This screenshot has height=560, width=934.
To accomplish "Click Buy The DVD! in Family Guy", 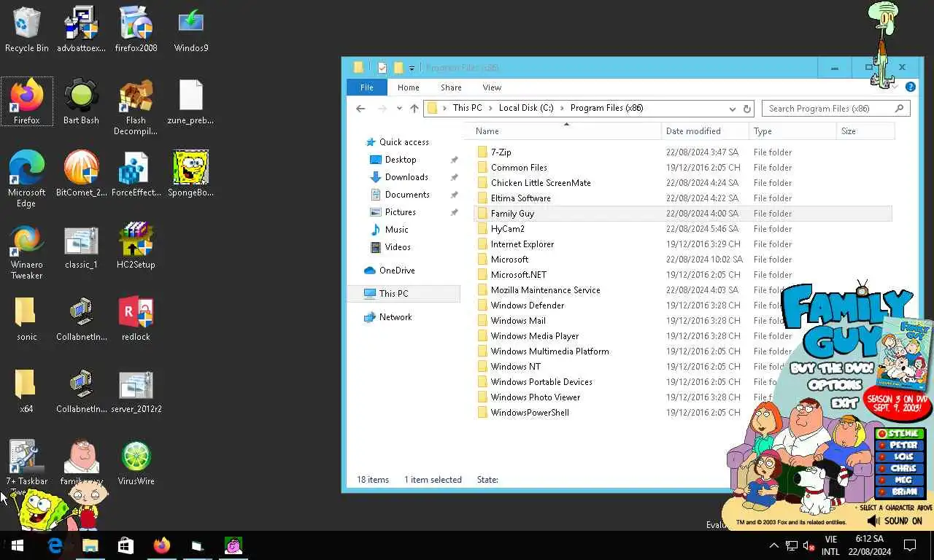I will (x=831, y=367).
